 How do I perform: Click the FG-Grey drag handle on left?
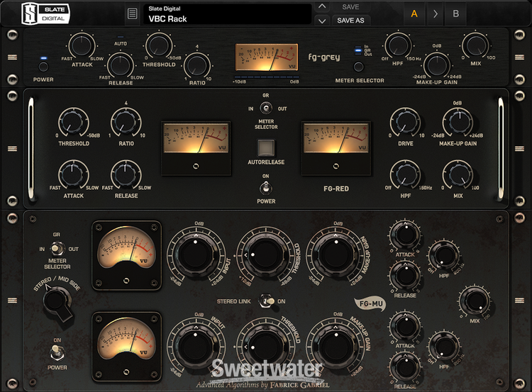tap(12, 57)
